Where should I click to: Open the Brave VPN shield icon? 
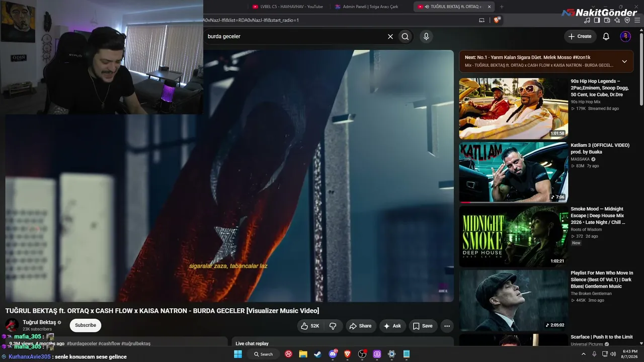pos(627,20)
